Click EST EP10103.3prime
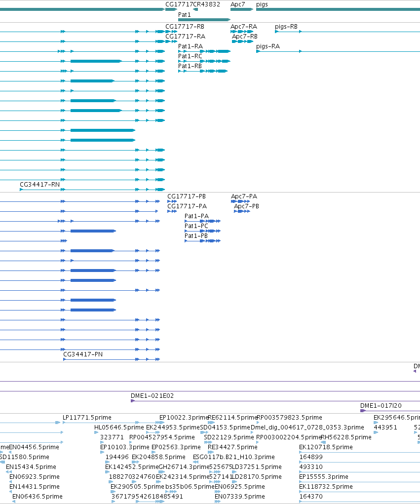420x504 pixels. click(x=125, y=447)
